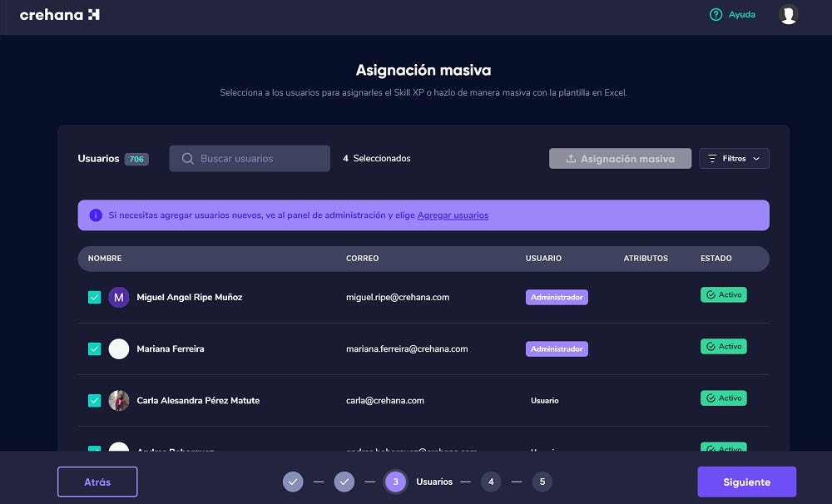The height and width of the screenshot is (504, 832).
Task: Jump to step 5 in the stepper
Action: [x=542, y=482]
